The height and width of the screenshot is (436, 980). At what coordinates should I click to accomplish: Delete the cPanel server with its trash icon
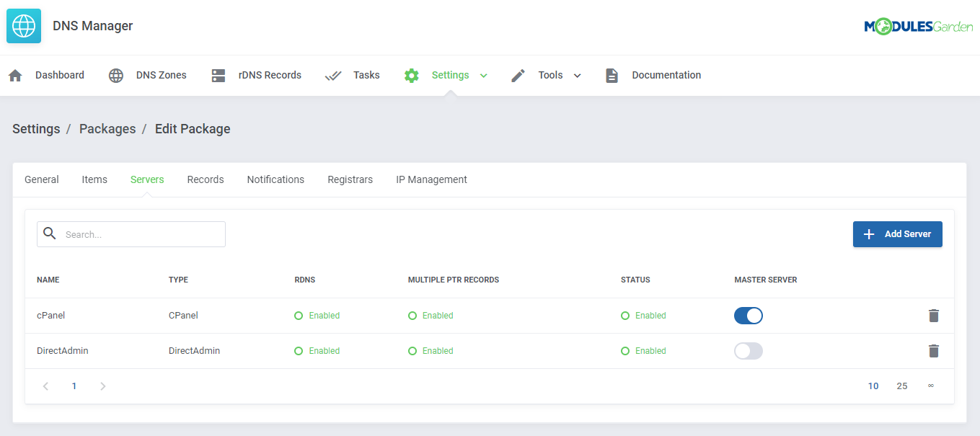click(933, 315)
